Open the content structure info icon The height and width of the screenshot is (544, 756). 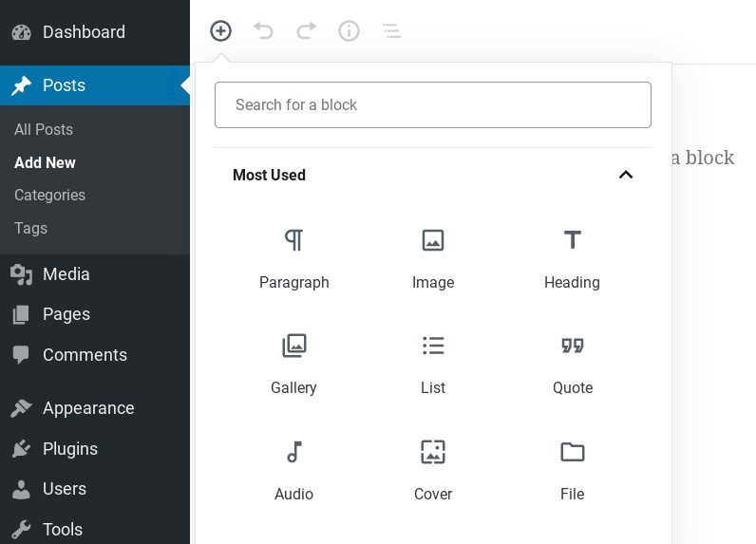pos(349,31)
